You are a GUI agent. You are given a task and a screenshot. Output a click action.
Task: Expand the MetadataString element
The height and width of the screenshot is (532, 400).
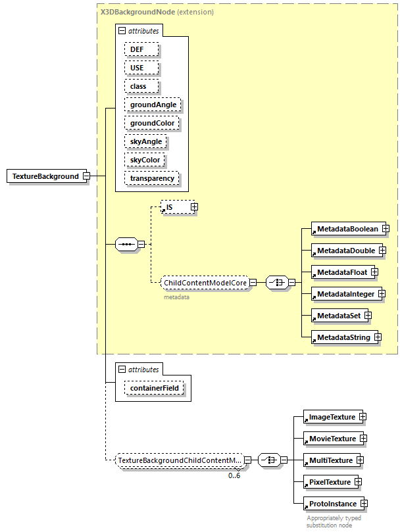pyautogui.click(x=378, y=337)
